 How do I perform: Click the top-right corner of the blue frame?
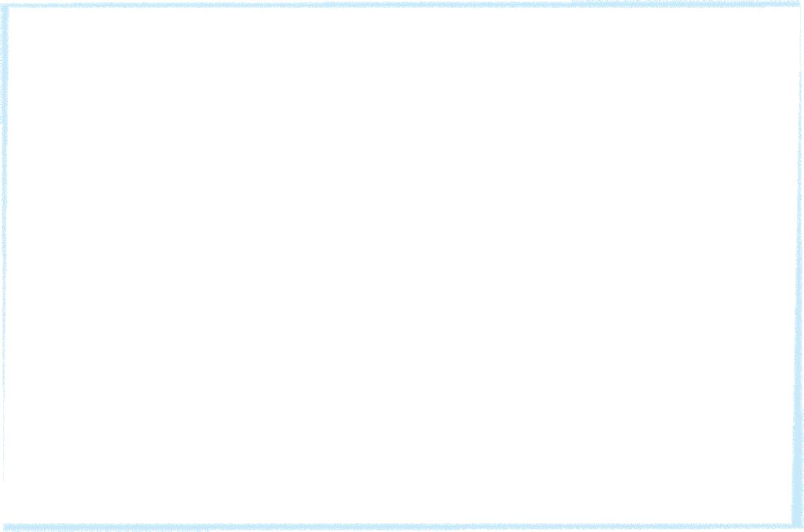coord(798,4)
